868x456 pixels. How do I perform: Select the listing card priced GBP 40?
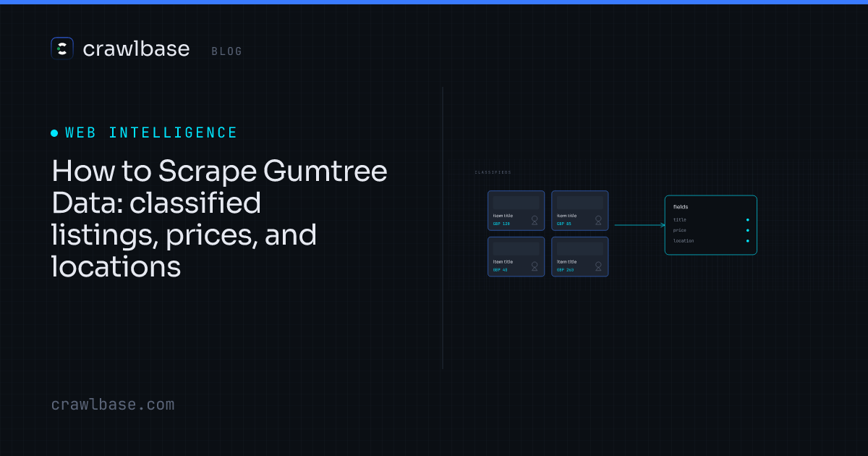[x=516, y=256]
